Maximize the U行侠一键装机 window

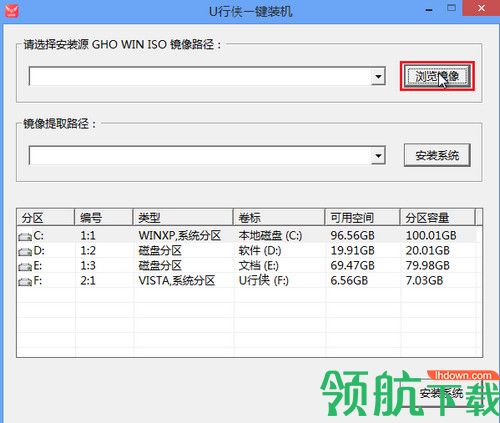(451, 8)
